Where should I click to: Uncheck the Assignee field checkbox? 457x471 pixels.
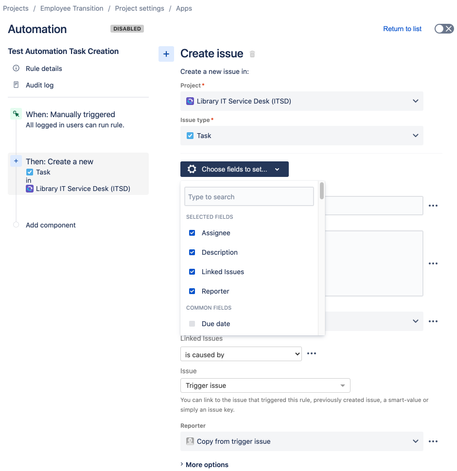click(x=192, y=233)
